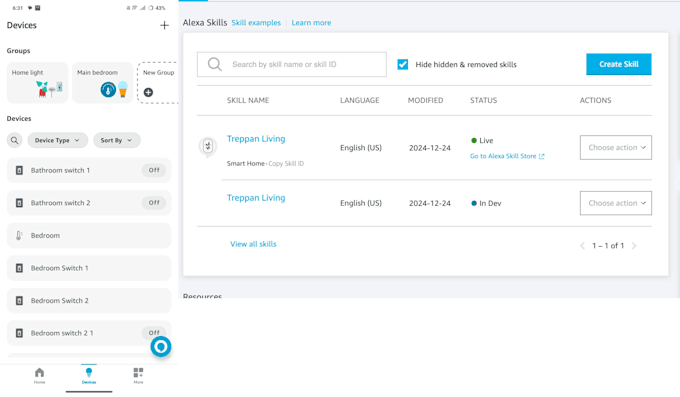
Task: Tap the Alexa voice button
Action: coord(161,346)
